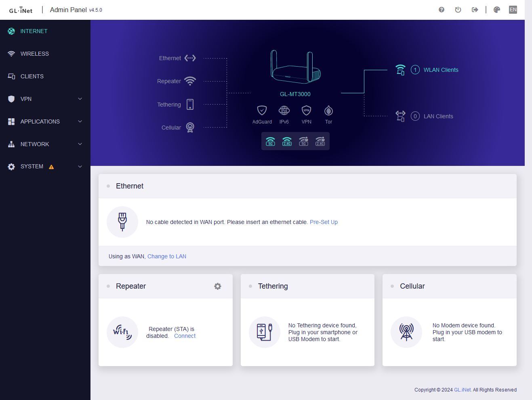
Task: Open the theme color palette icon
Action: pos(497,10)
